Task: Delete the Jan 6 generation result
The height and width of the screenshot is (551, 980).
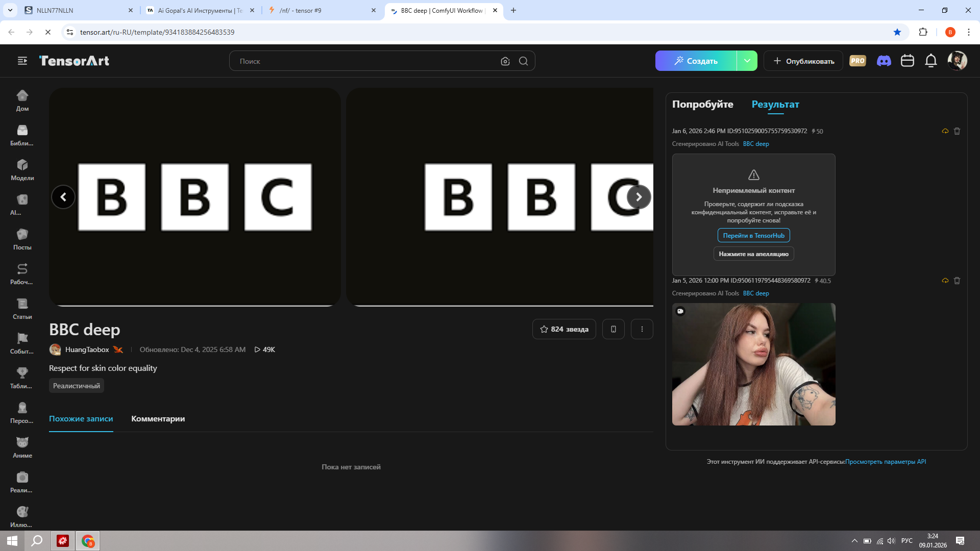Action: click(x=957, y=131)
